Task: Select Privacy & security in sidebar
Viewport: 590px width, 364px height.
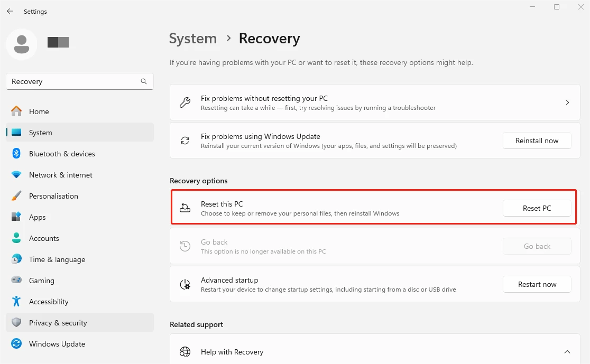Action: tap(80, 323)
